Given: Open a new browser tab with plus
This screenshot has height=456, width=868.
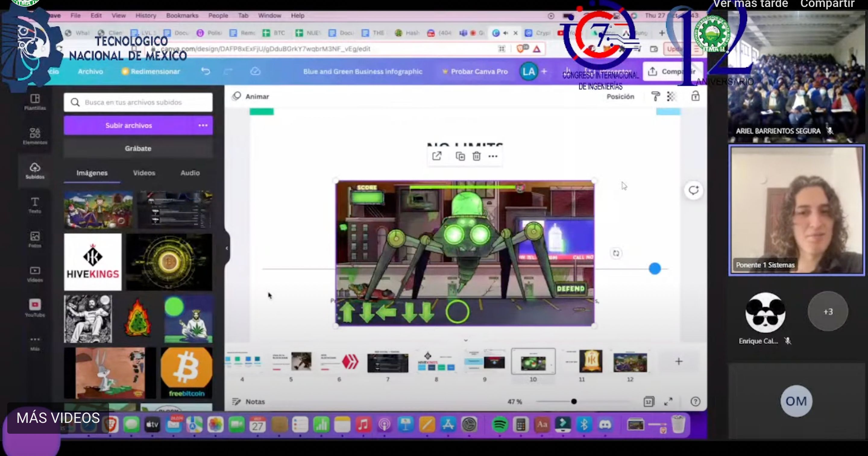Looking at the screenshot, I should pos(662,33).
